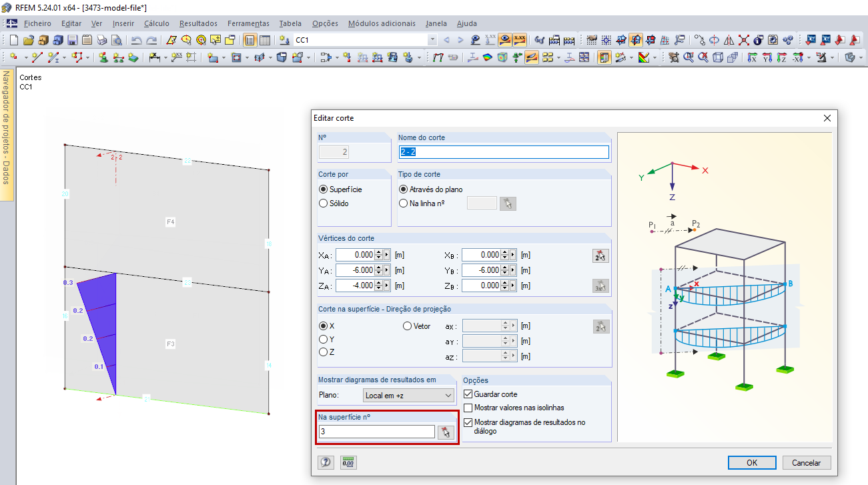The image size is (868, 485).
Task: Uncheck the Guardar corte checkbox
Action: [x=468, y=394]
